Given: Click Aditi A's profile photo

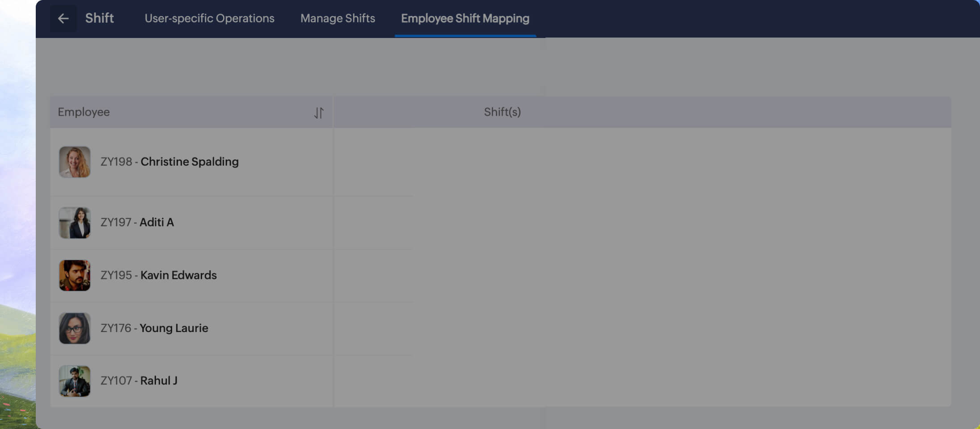Looking at the screenshot, I should (75, 223).
